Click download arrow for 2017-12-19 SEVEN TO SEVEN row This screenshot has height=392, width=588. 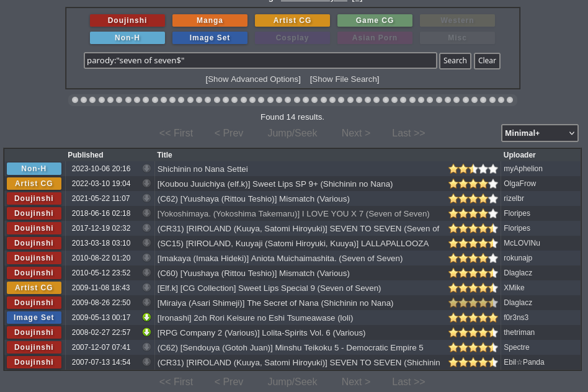(x=146, y=228)
